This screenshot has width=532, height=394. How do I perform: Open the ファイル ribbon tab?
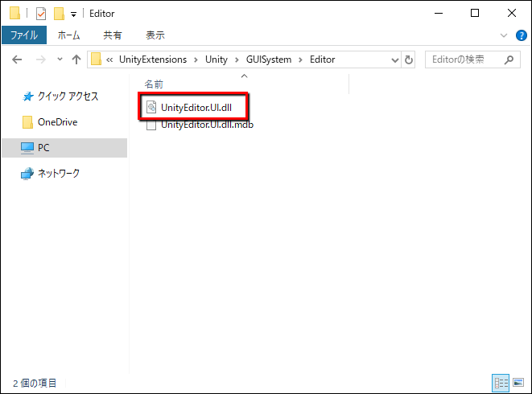[24, 35]
